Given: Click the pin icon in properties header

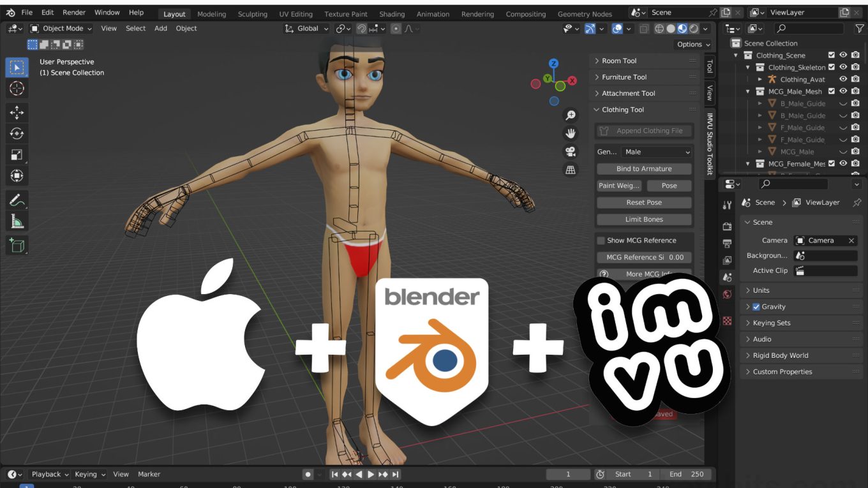Looking at the screenshot, I should [857, 202].
